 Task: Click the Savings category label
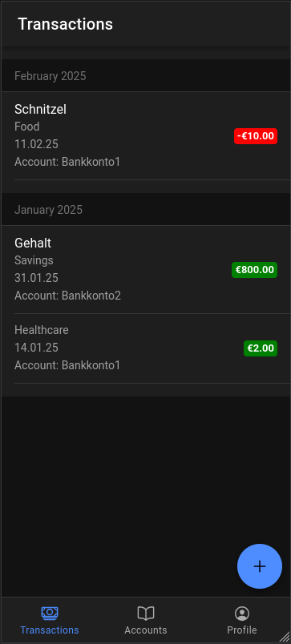point(34,260)
